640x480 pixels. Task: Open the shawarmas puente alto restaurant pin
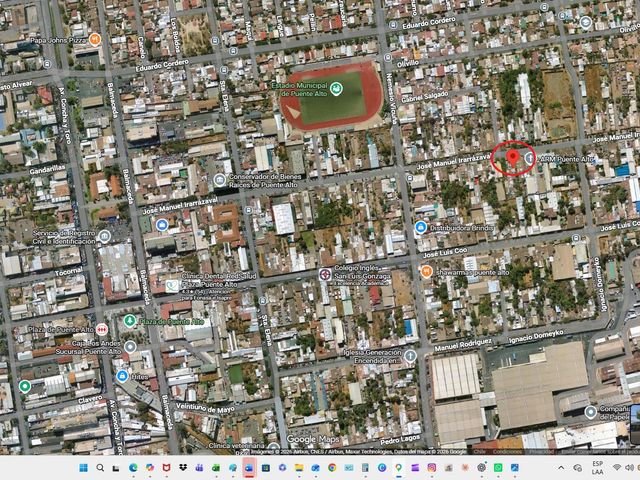(x=426, y=271)
